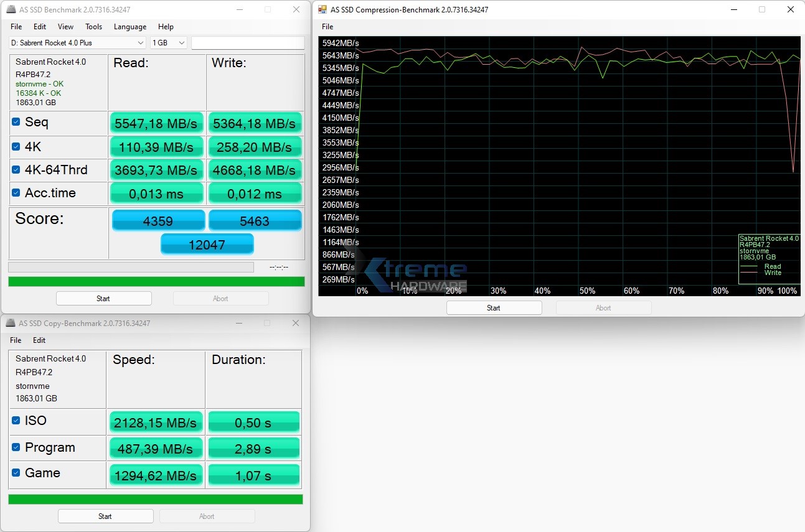The width and height of the screenshot is (805, 532).
Task: Toggle the Acc.time test checkbox
Action: (x=16, y=193)
